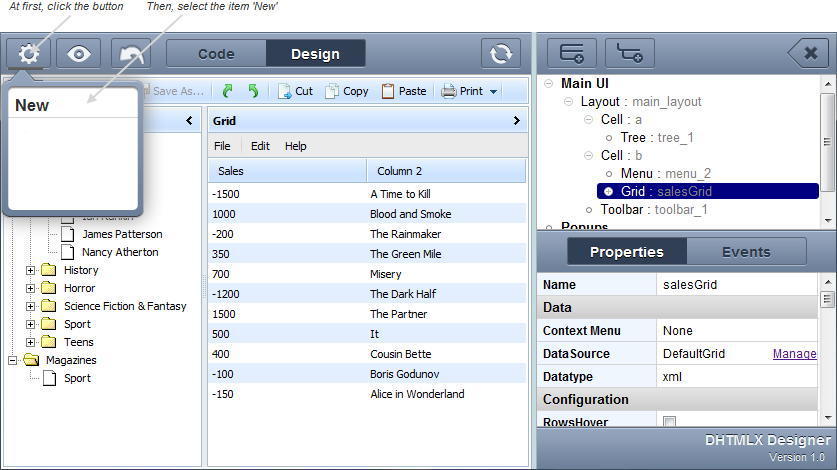
Task: Click the Column 2 header
Action: tap(446, 171)
